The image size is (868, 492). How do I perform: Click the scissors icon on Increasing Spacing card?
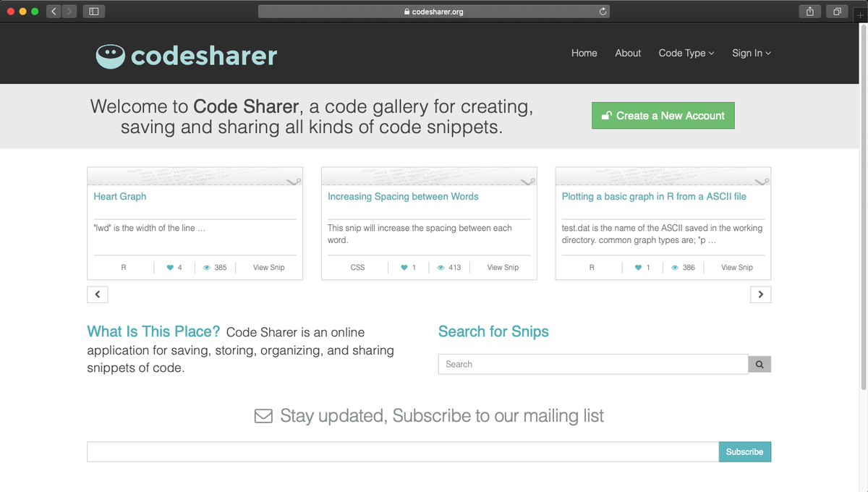pos(527,181)
